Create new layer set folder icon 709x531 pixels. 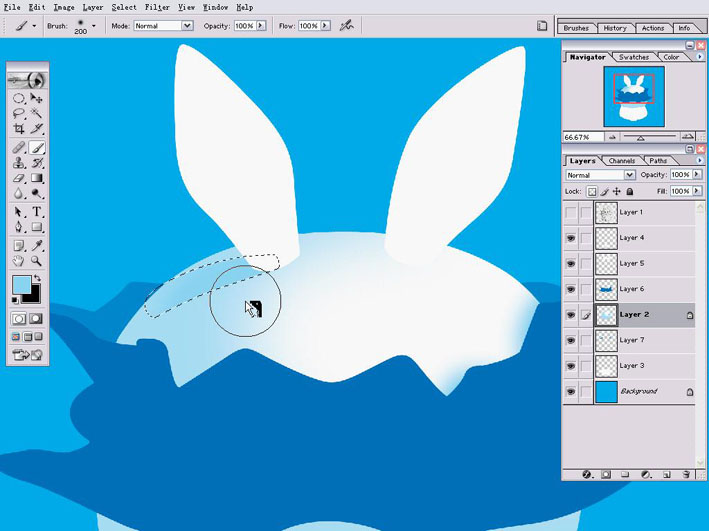(x=625, y=474)
